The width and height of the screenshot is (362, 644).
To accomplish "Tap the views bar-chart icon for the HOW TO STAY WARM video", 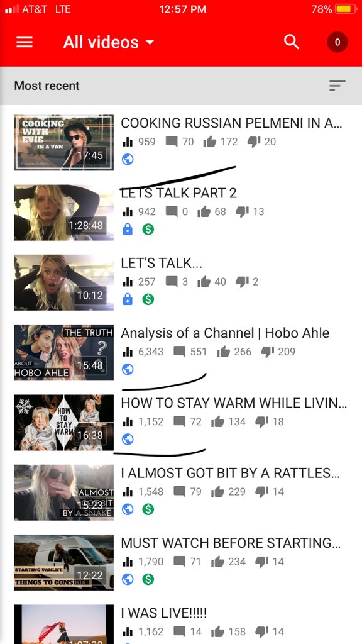I will pos(128,421).
